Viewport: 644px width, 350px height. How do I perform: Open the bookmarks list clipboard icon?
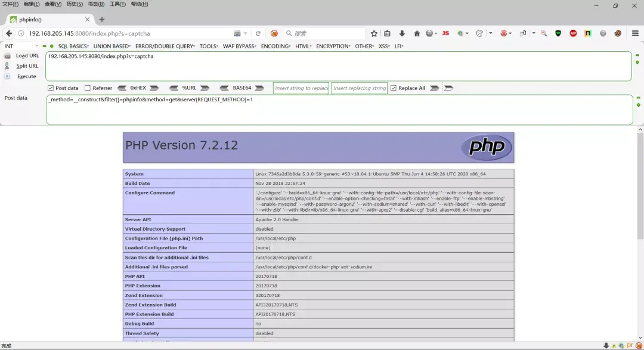point(388,33)
